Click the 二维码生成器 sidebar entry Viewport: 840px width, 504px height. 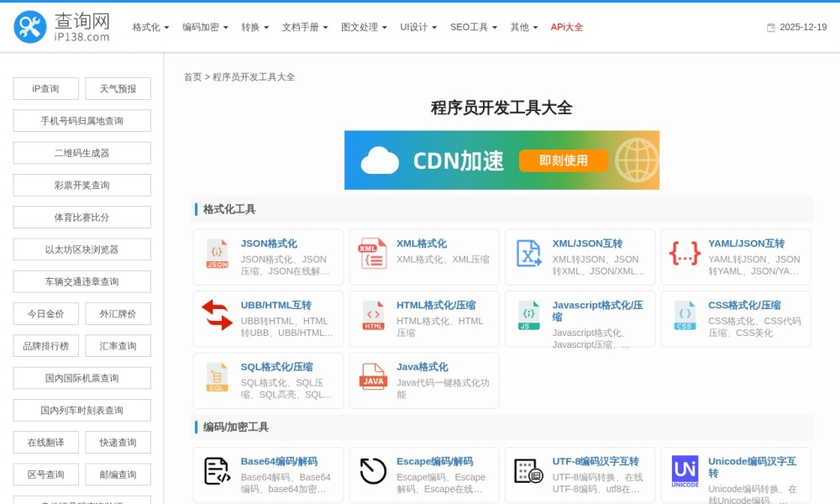click(81, 152)
